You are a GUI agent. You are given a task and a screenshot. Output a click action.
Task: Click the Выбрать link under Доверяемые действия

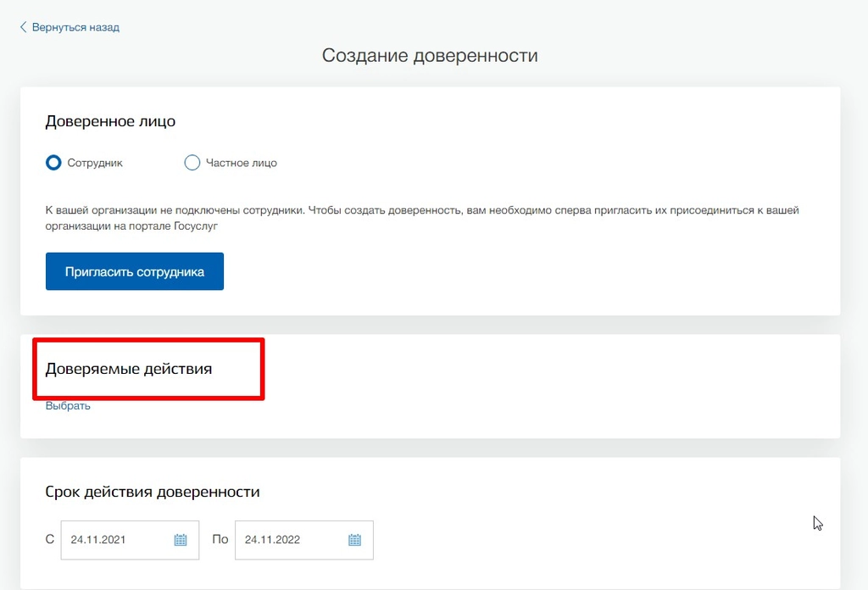click(68, 406)
